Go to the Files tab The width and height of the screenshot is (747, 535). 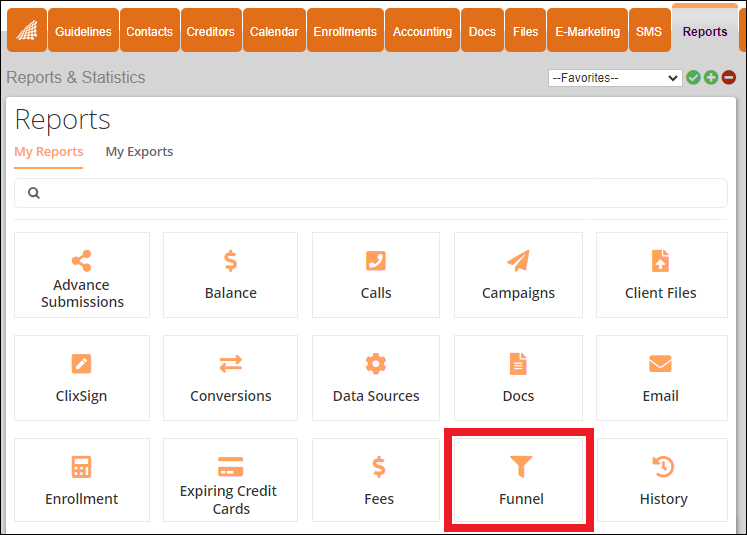click(525, 30)
